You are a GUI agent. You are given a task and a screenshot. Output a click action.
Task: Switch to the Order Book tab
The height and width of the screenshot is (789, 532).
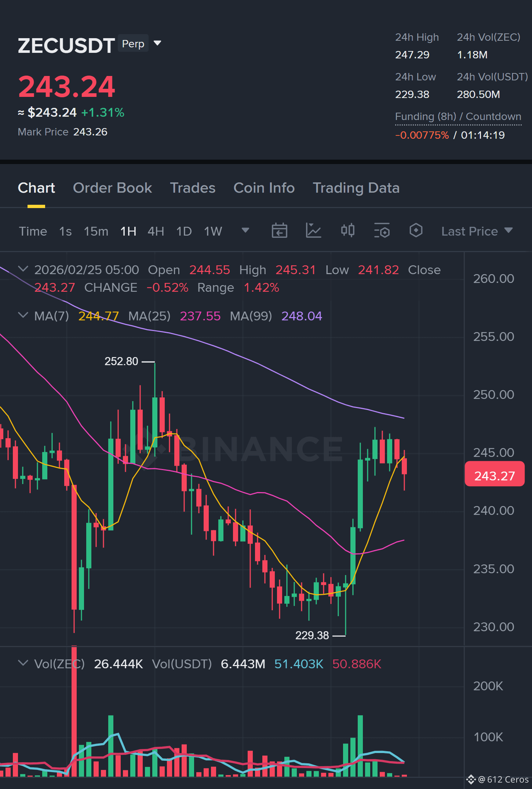pos(113,188)
